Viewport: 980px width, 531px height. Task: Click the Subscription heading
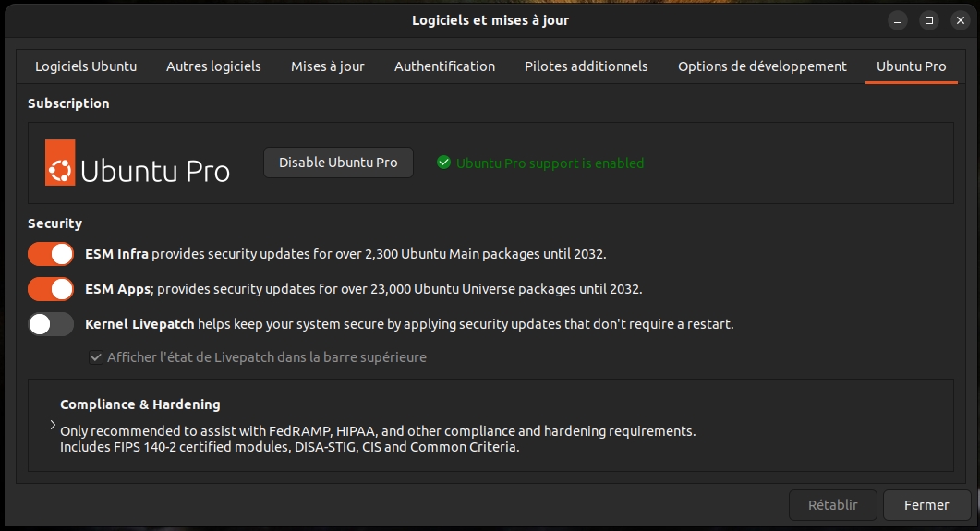point(68,103)
